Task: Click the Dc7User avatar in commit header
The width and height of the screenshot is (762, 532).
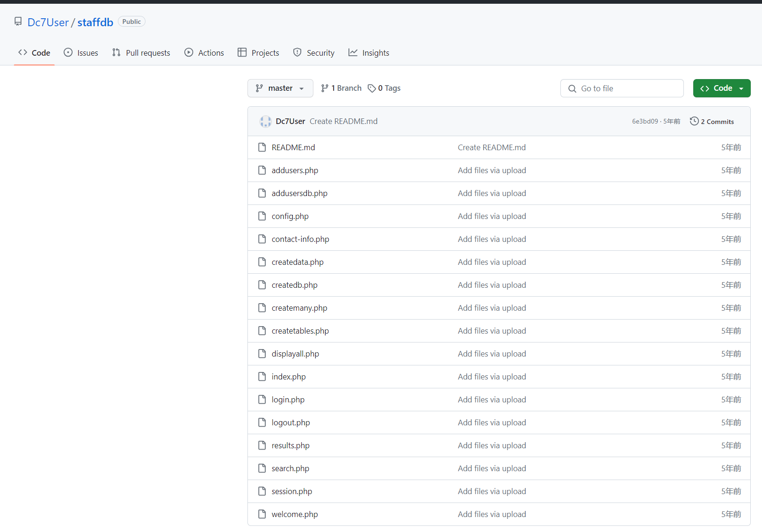Action: (x=266, y=122)
